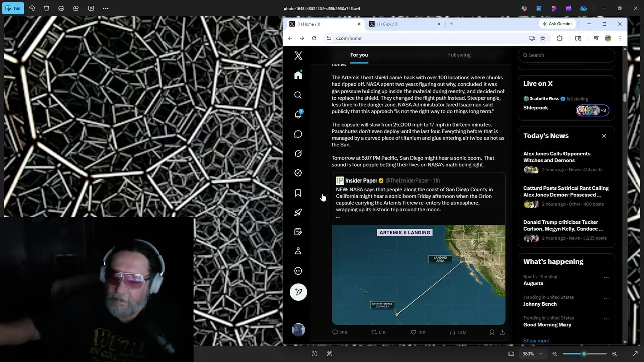Zoom in with plus magnifier in Photos
The height and width of the screenshot is (362, 644).
click(x=614, y=354)
